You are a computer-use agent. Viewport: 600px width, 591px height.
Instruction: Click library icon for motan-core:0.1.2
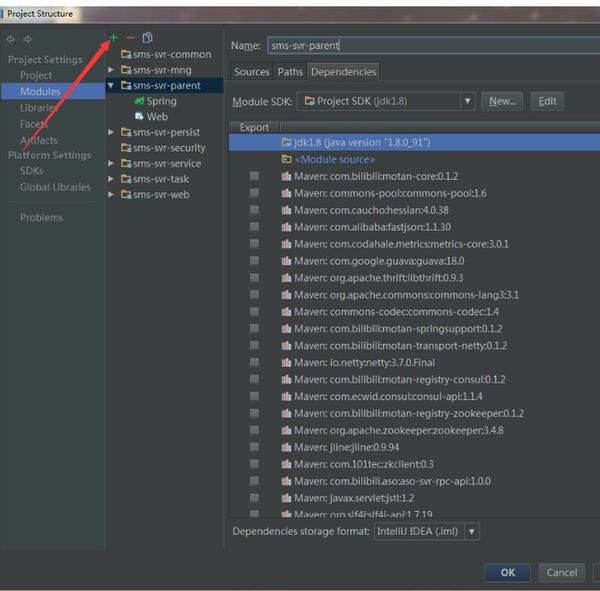point(286,176)
